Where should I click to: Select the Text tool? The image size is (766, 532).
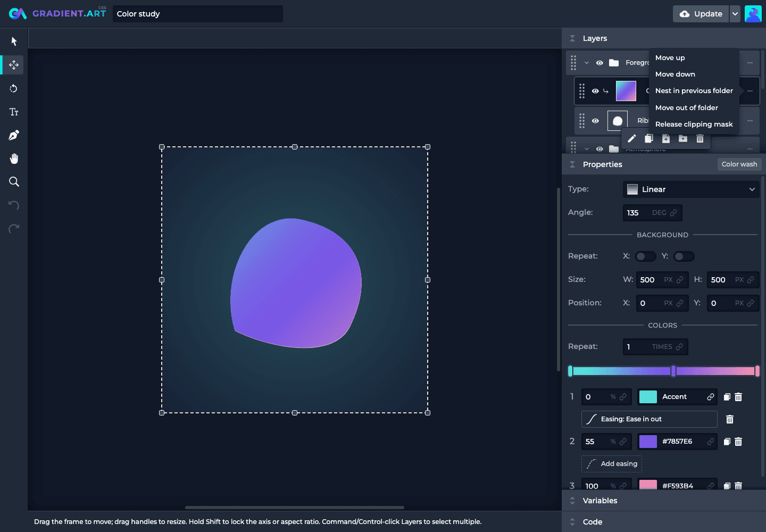pos(14,112)
